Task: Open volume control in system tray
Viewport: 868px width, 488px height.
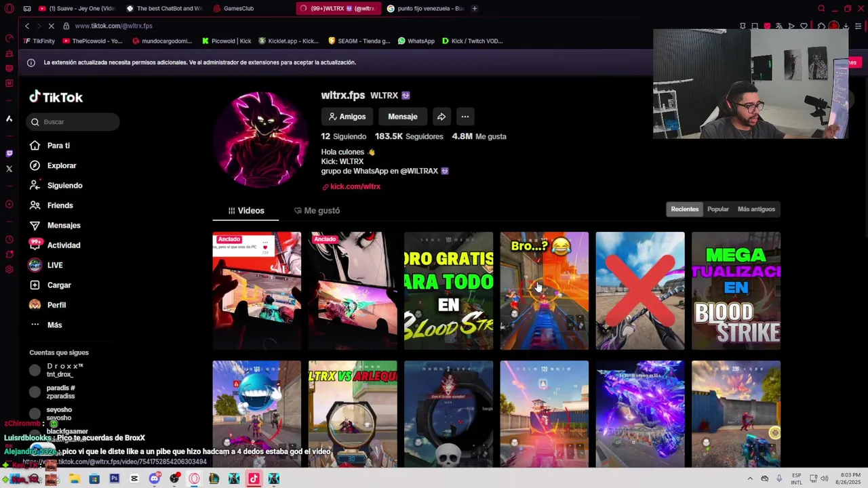Action: point(825,479)
